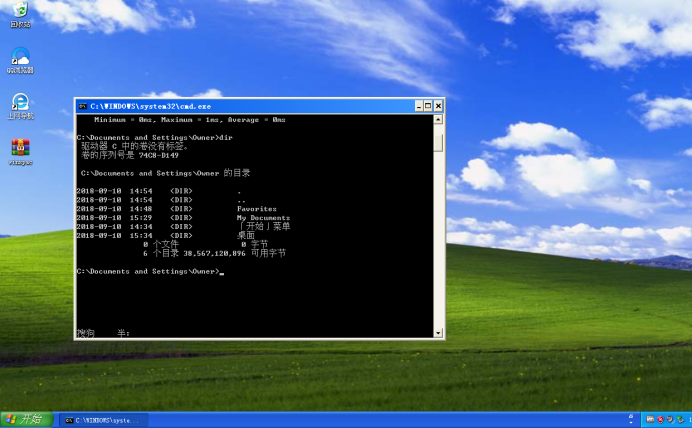Open the WinRAR desktop shortcut
The image size is (692, 428).
point(20,152)
